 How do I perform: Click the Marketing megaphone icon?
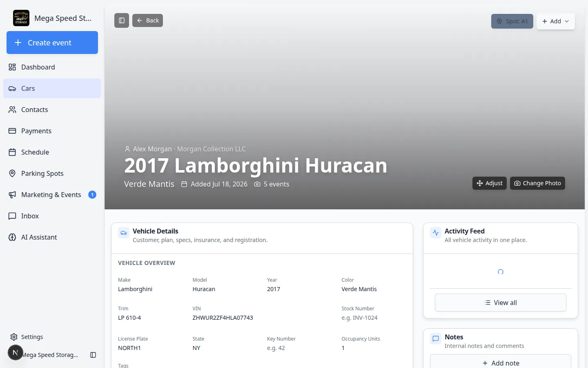point(12,195)
